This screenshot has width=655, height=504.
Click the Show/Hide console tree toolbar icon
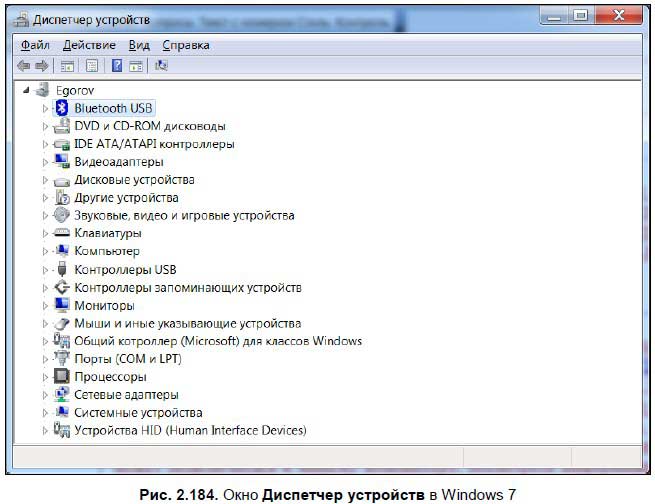coord(68,66)
